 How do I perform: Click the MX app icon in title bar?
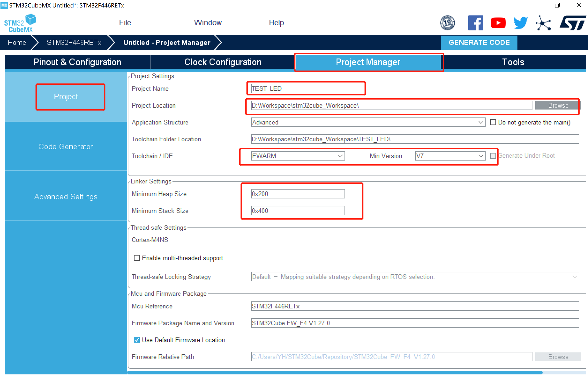[4, 5]
